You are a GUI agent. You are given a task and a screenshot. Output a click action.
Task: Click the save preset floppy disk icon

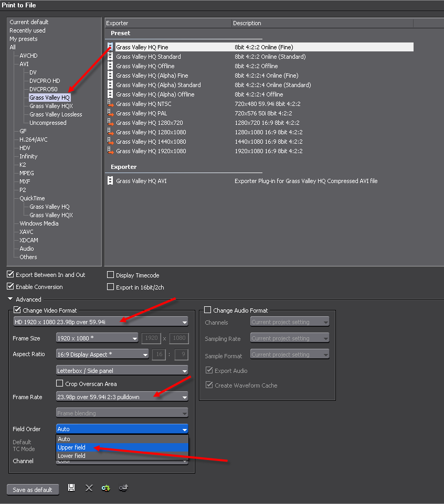[x=71, y=488]
